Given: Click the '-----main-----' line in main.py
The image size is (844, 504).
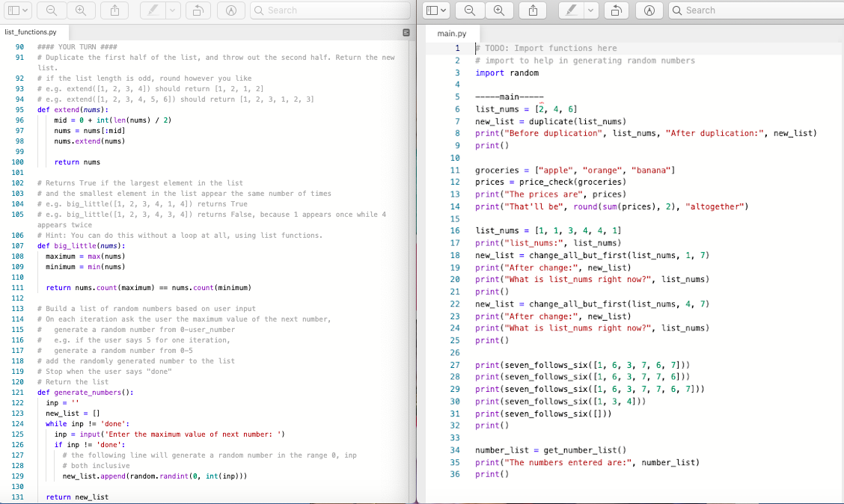Looking at the screenshot, I should coord(510,96).
